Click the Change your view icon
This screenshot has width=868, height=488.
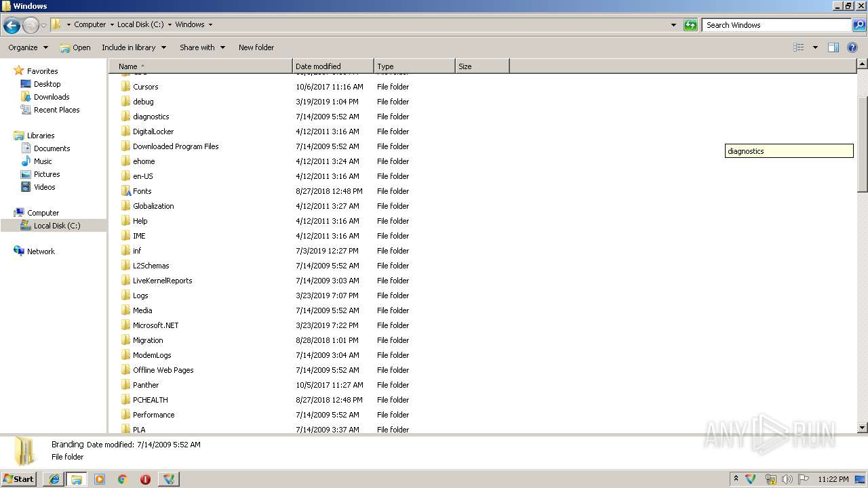(x=799, y=47)
